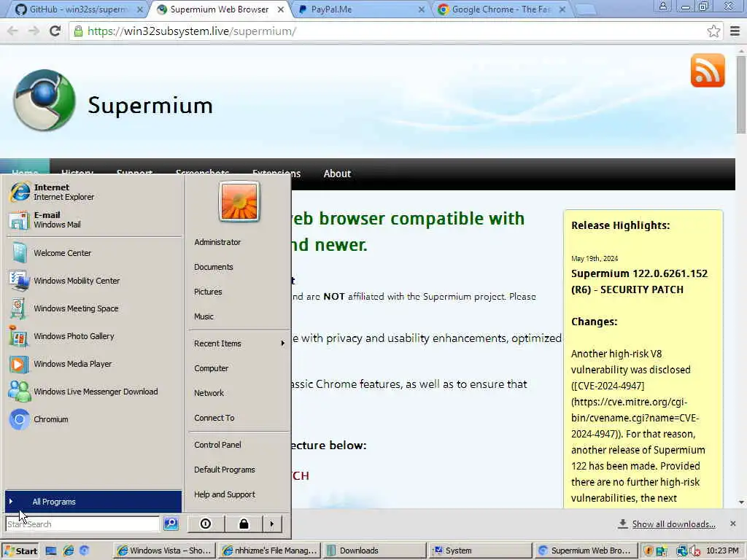The width and height of the screenshot is (747, 560).
Task: View site security padlock info
Action: pos(78,31)
